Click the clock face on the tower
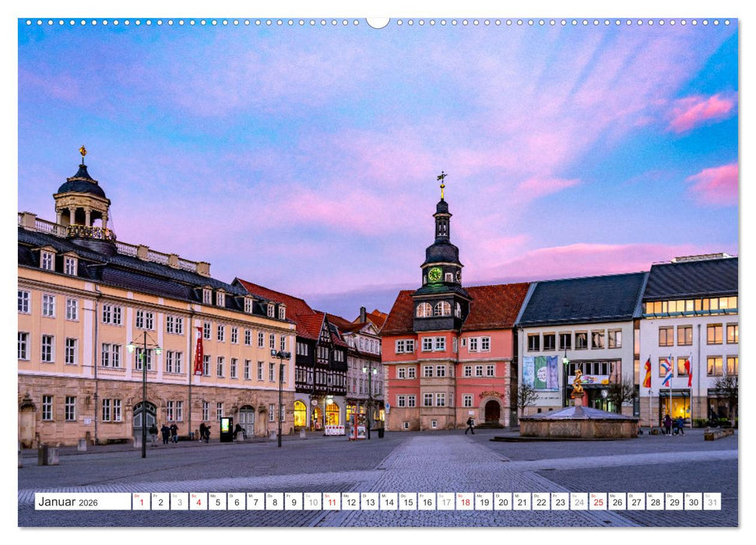 pyautogui.click(x=436, y=274)
